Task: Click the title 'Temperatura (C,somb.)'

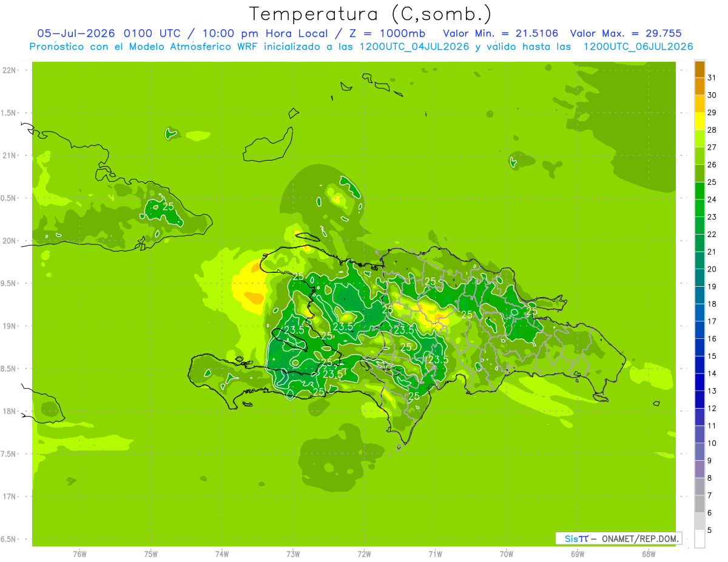Action: tap(370, 13)
